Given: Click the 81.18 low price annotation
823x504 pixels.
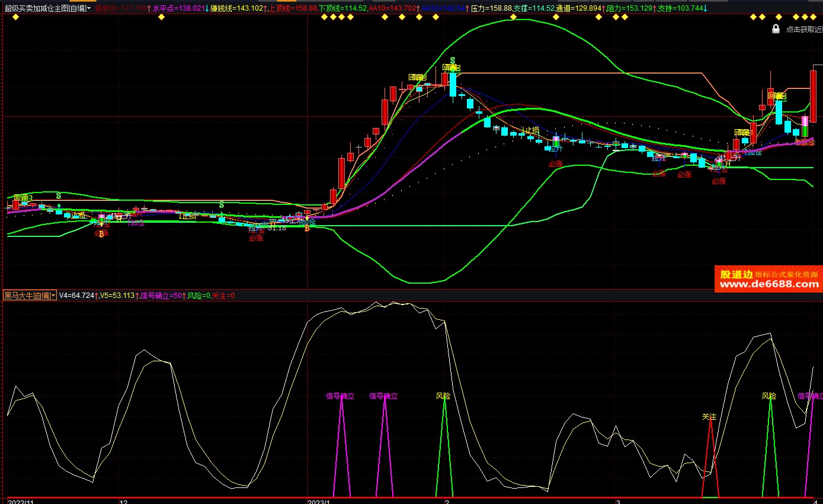Looking at the screenshot, I should click(277, 228).
